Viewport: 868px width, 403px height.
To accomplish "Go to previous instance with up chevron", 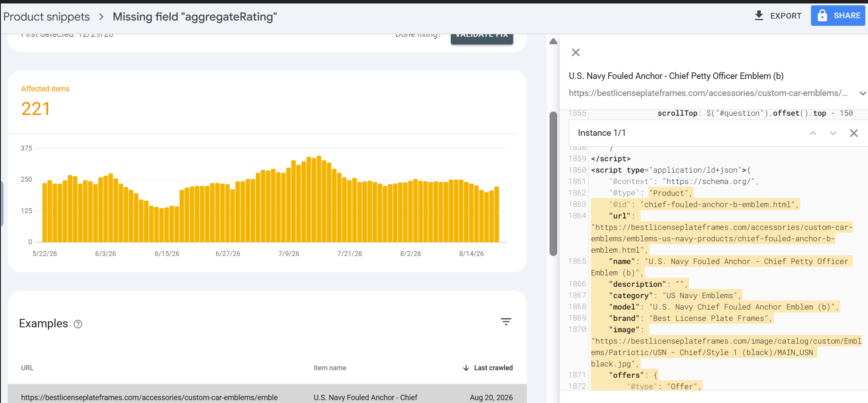I will [x=813, y=133].
